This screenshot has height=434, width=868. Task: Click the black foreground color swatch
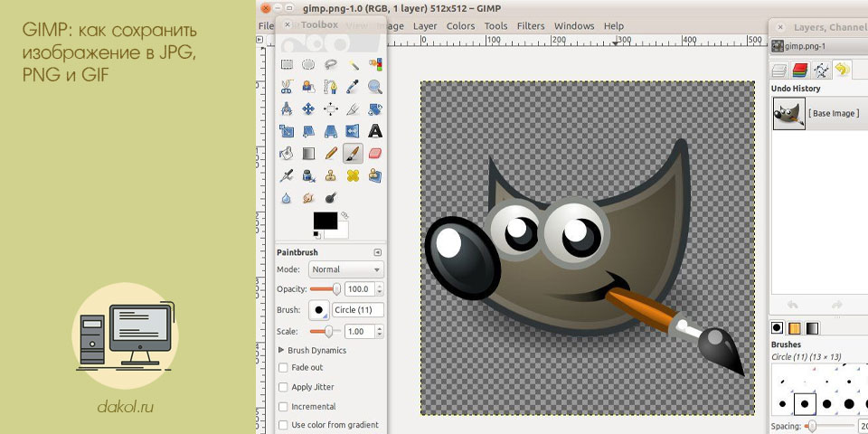click(x=325, y=220)
